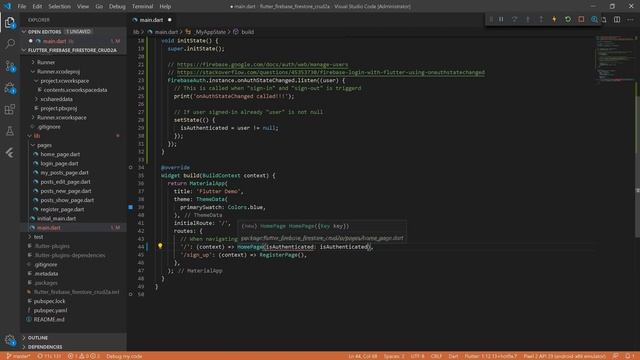Open login_page.dart in the explorer

tap(59, 164)
